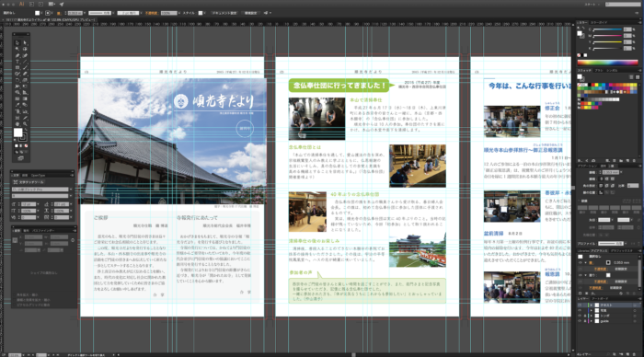Select the Zoom tool
This screenshot has width=644, height=357.
(25, 124)
